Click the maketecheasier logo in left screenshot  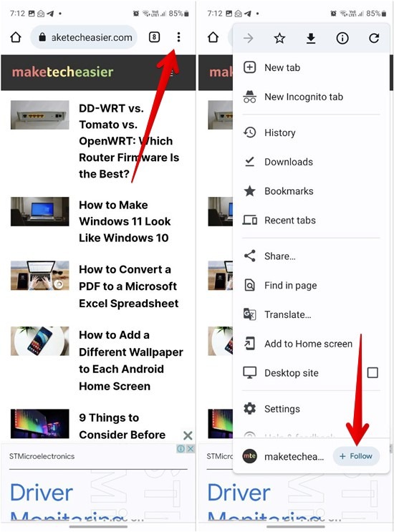pos(62,72)
